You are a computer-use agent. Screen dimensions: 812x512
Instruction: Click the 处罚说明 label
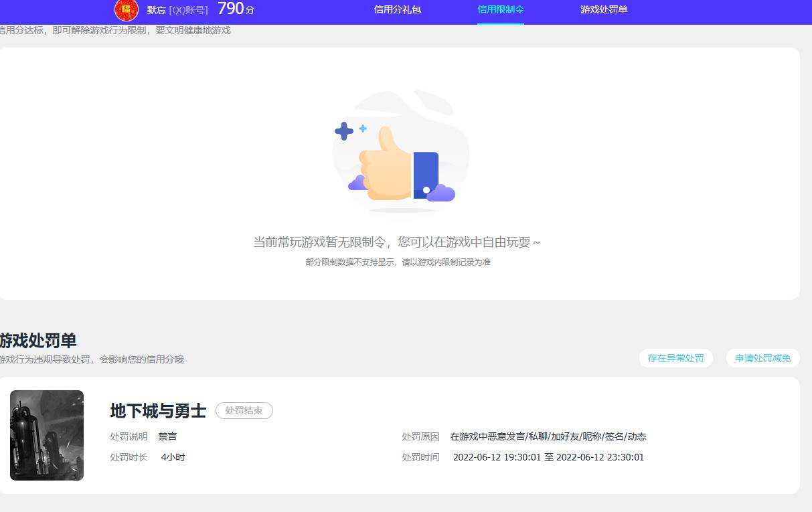pos(129,436)
